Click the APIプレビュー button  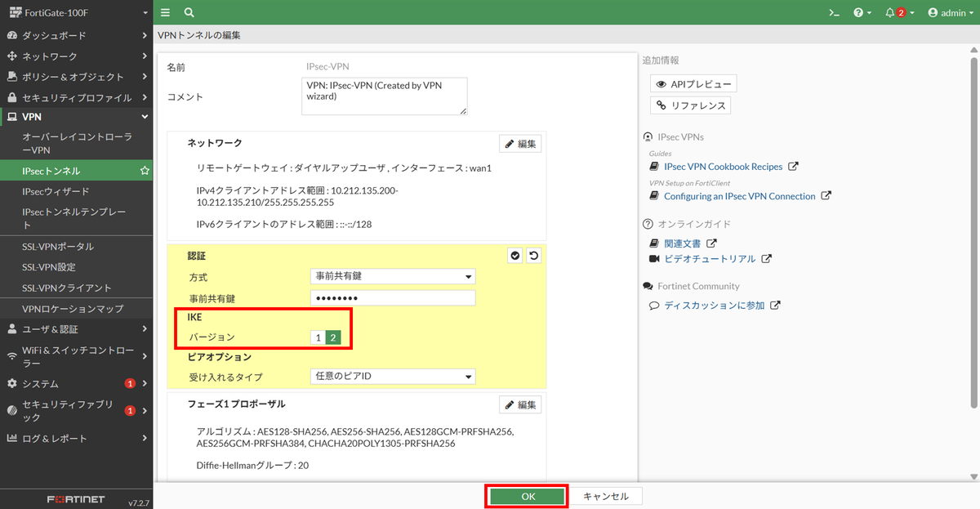[x=693, y=83]
